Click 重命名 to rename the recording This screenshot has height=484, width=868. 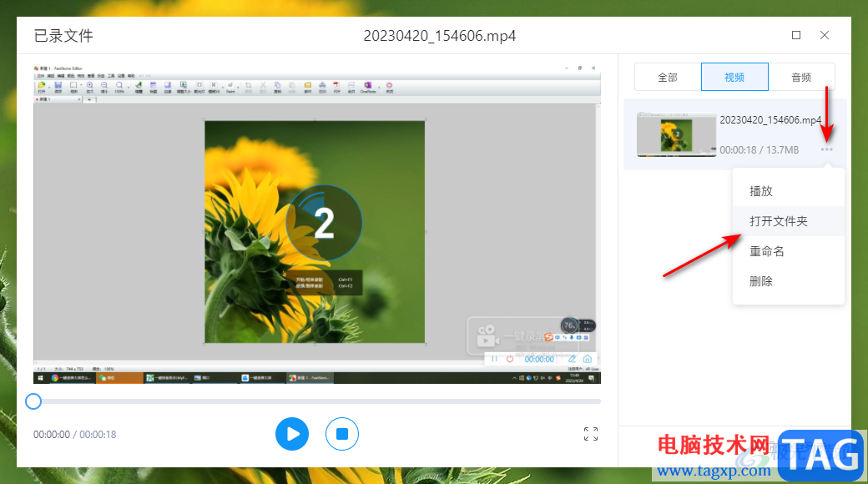[767, 251]
